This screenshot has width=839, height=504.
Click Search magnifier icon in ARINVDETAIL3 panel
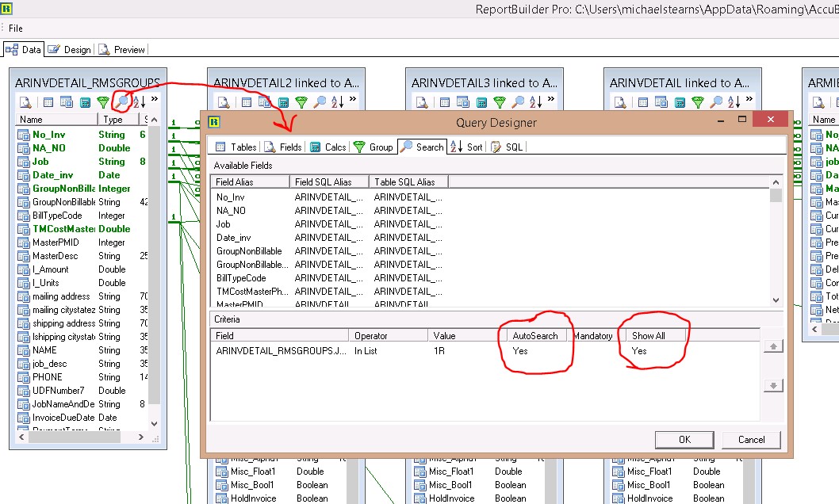518,101
